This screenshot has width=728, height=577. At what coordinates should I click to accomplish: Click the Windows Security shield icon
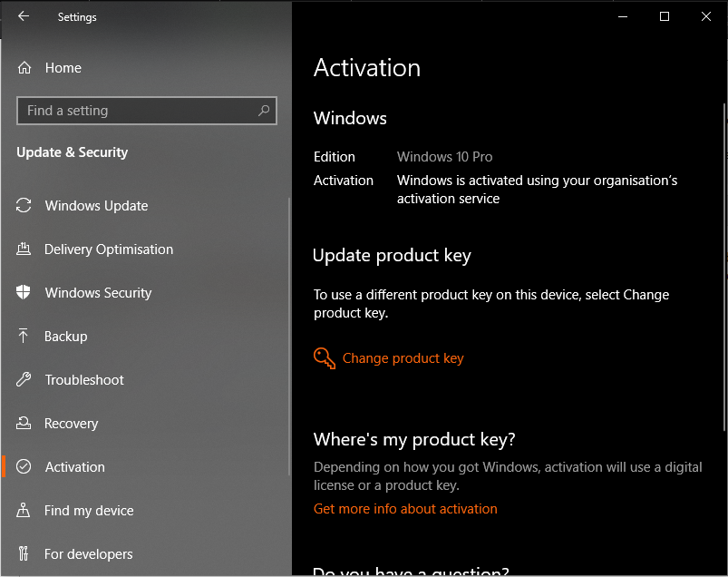click(x=24, y=292)
